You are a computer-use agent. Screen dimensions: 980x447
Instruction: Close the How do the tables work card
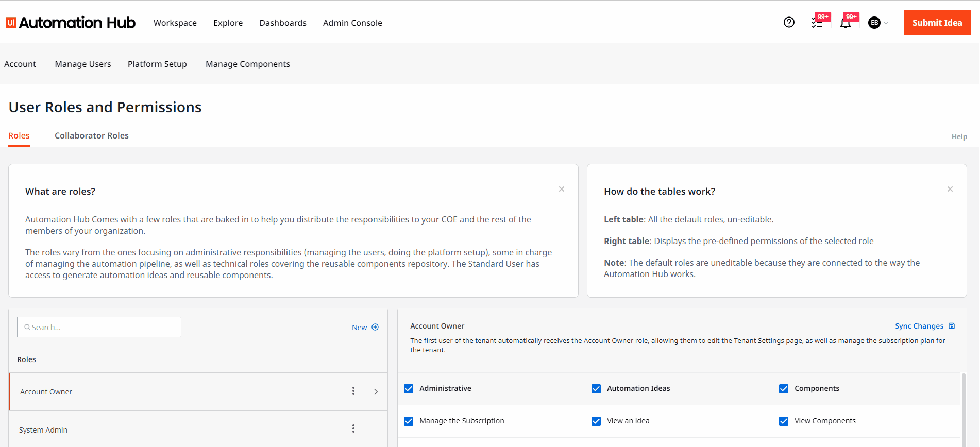pos(950,189)
